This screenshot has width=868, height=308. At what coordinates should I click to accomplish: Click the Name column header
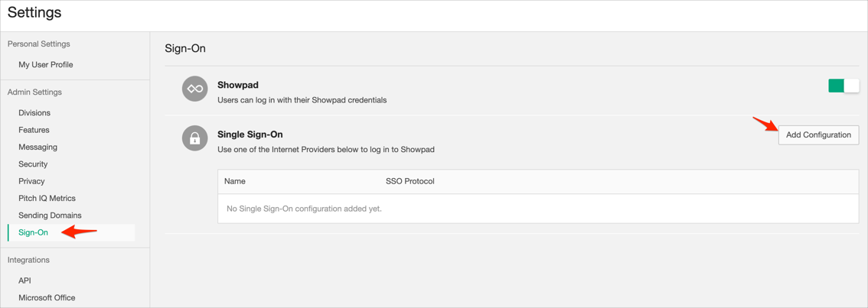tap(235, 181)
